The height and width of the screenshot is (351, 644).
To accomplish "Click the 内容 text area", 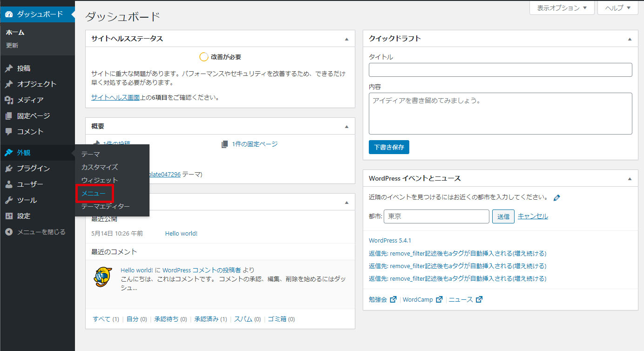I will 500,114.
